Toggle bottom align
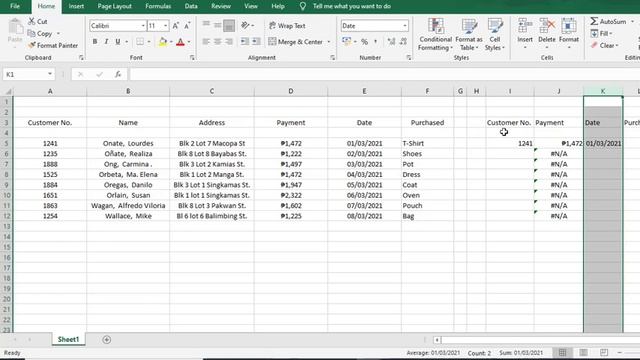640x360 pixels. point(229,25)
